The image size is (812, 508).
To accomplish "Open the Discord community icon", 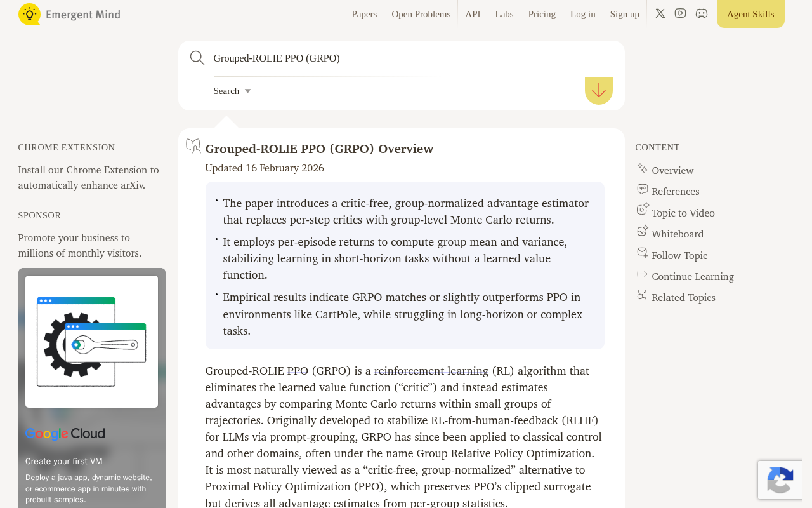I will tap(702, 13).
